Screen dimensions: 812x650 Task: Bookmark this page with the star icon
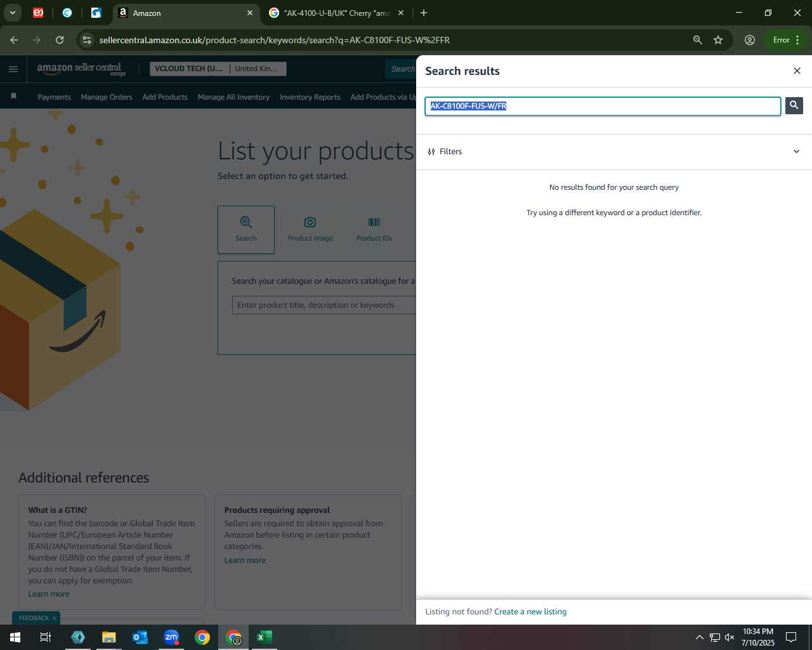(718, 40)
